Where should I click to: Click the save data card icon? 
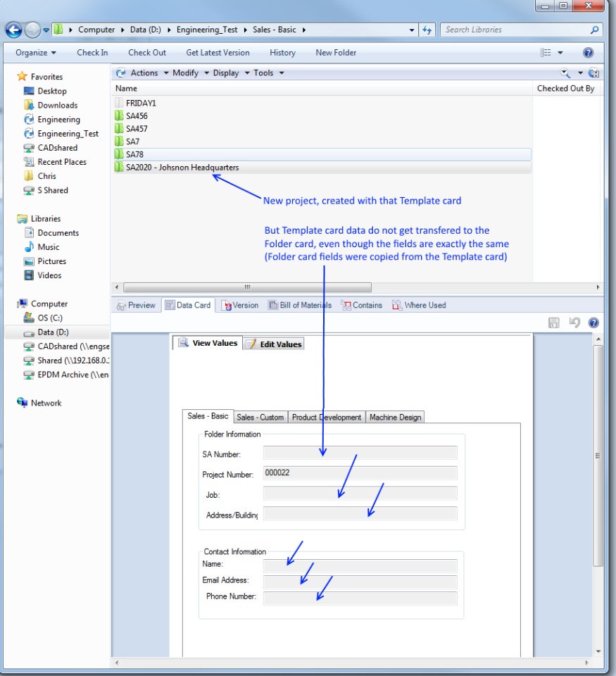(554, 323)
